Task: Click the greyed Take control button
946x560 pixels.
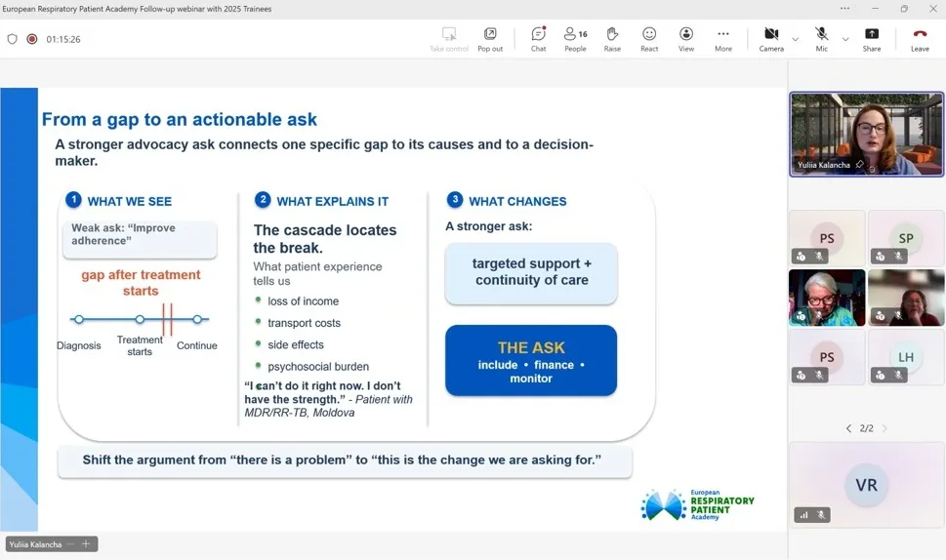Action: (x=449, y=39)
